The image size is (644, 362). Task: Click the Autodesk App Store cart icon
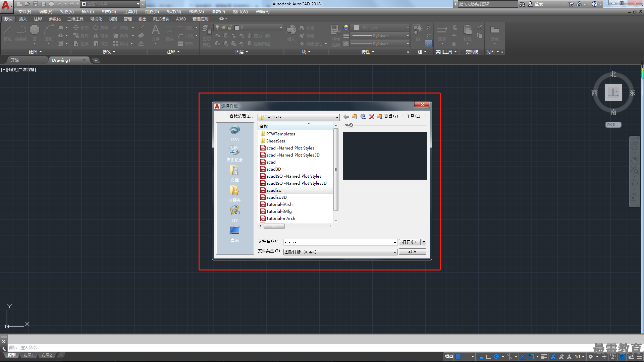pyautogui.click(x=571, y=4)
